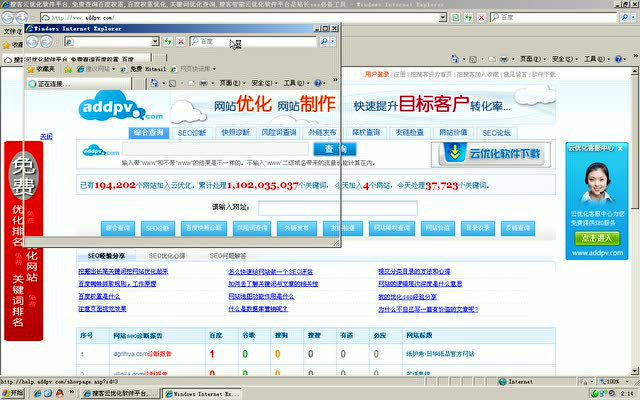640x400 pixels.
Task: Open 工具 menu in front IE window
Action: [x=296, y=83]
